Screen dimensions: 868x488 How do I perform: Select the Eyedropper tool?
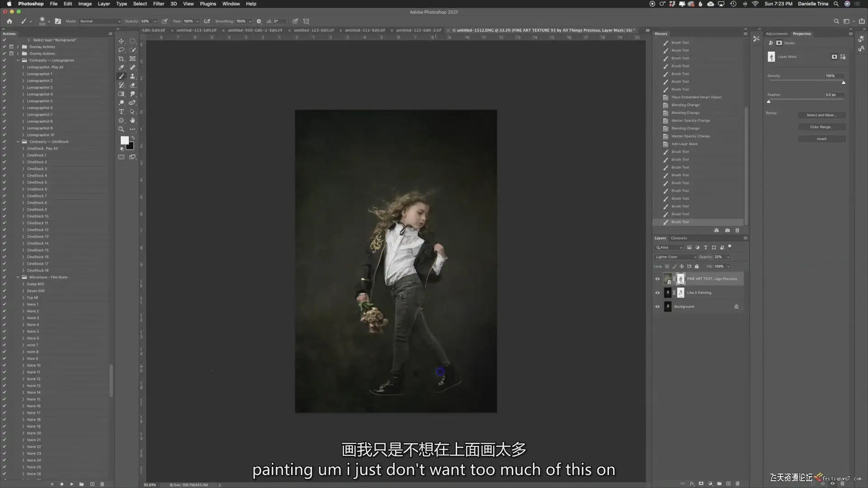(121, 67)
